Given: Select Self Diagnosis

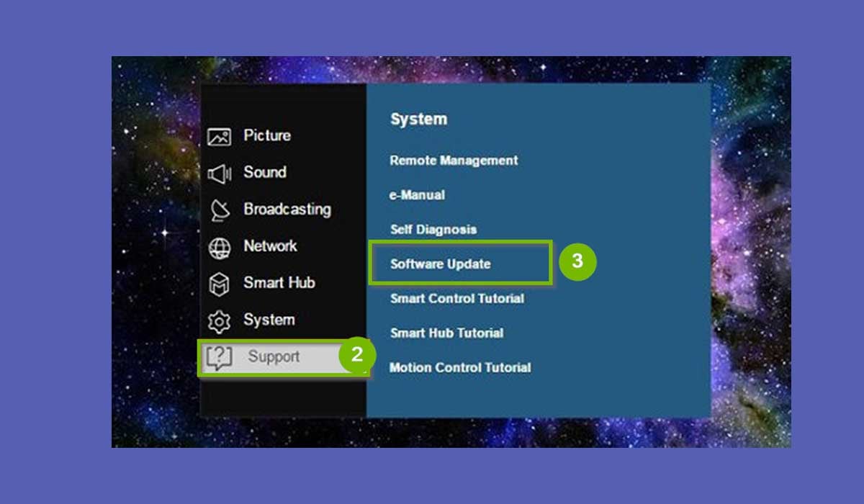Looking at the screenshot, I should [433, 230].
